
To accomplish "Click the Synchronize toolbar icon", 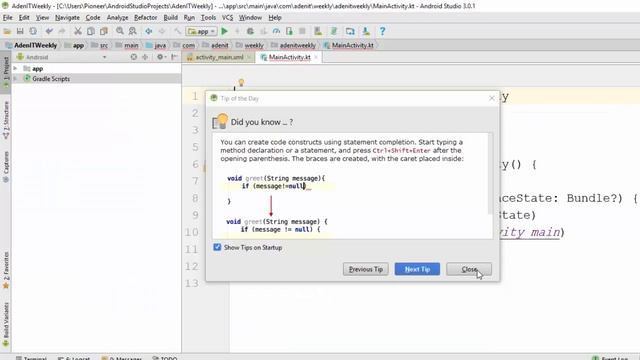I will (33, 31).
